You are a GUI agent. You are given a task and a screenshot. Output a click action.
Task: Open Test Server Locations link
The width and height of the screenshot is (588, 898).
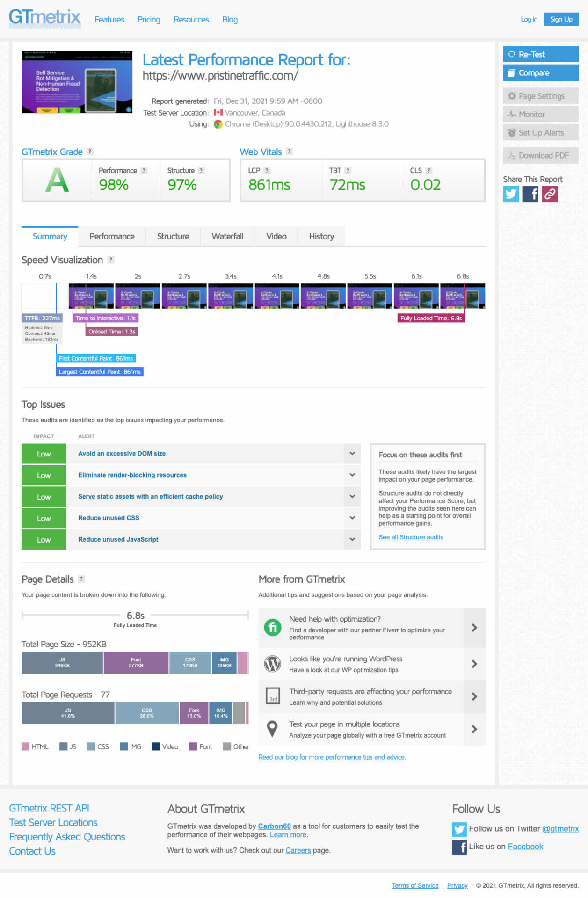click(53, 823)
